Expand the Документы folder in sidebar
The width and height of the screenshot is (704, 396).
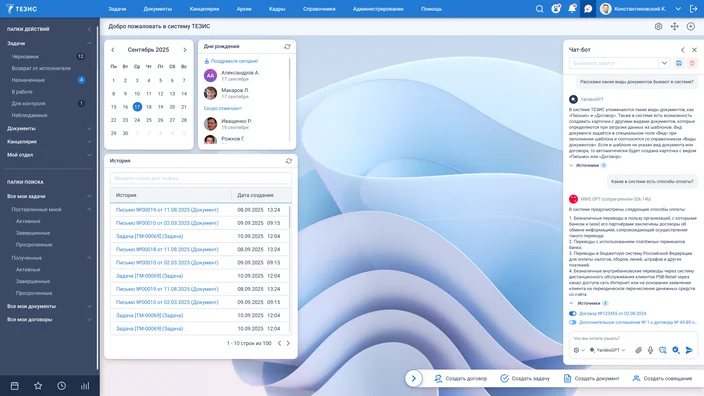click(x=89, y=128)
